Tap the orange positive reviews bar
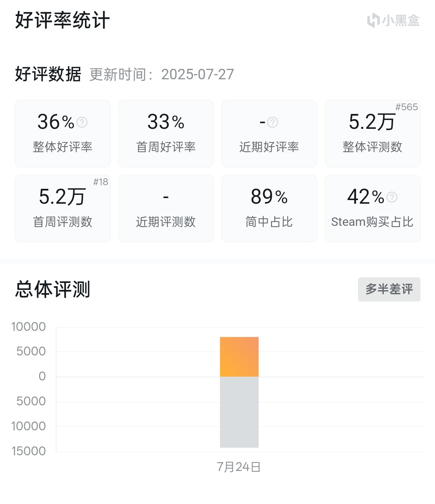Screen dimensions: 435x504 pyautogui.click(x=239, y=357)
